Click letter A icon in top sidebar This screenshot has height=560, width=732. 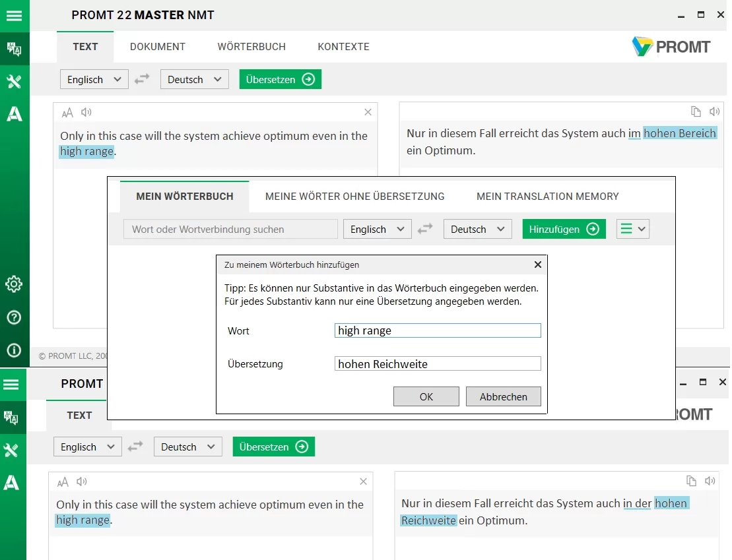(x=14, y=114)
